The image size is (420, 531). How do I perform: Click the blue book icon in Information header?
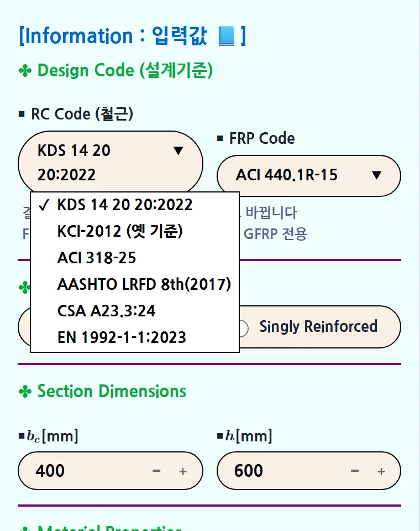[227, 36]
